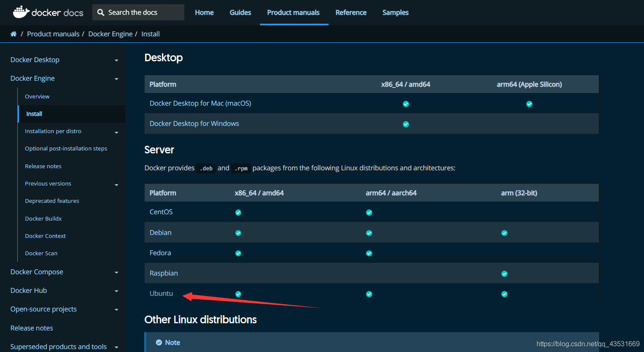Click CentOS arm64 checkmark
This screenshot has width=644, height=352.
369,213
